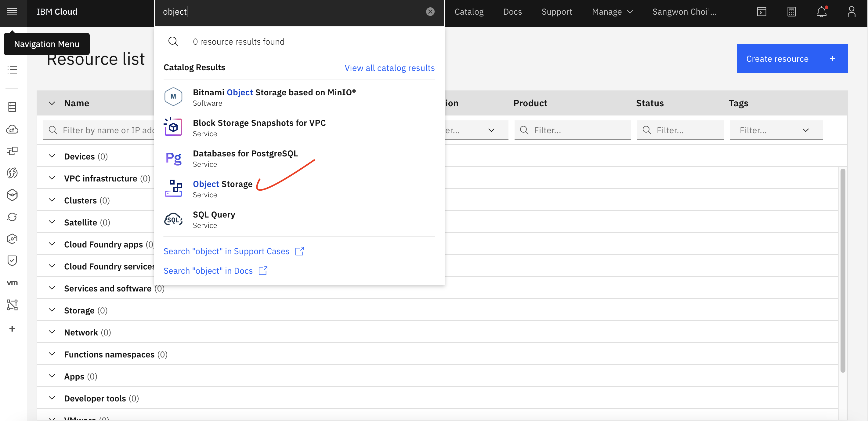Click the Security shield sidebar icon
Screen dimensions: 868x421
tap(12, 260)
